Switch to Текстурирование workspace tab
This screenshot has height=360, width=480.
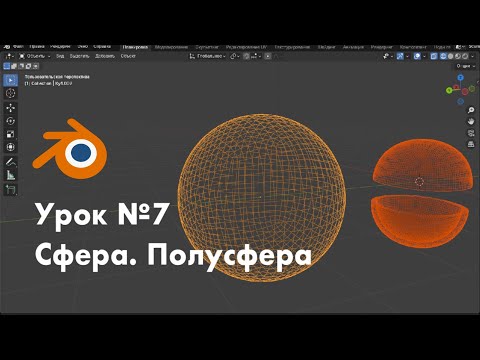click(293, 47)
